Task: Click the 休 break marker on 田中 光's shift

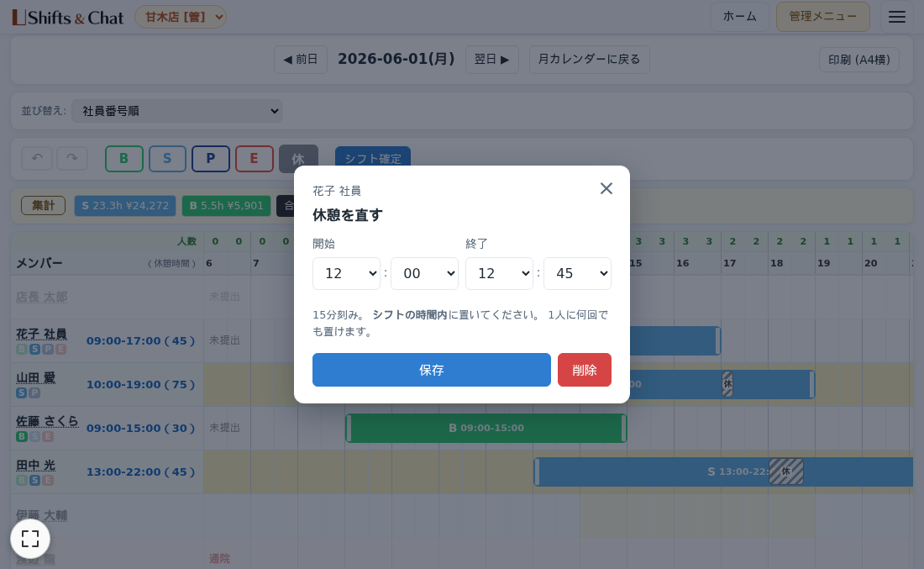Action: click(786, 472)
